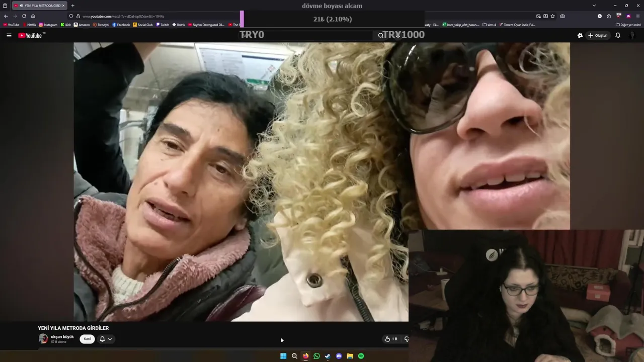Open the Torrent Oyun indir bookmark
This screenshot has width=644, height=362.
pos(517,25)
